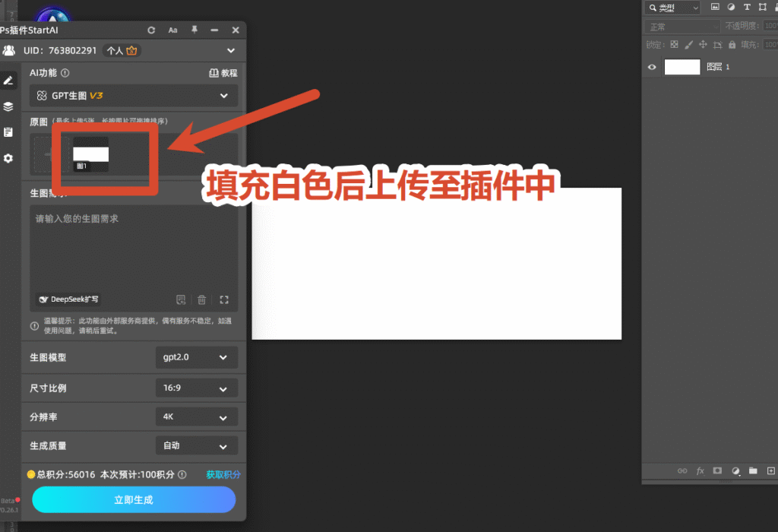Image resolution: width=778 pixels, height=532 pixels.
Task: Click DeepSeek扩写 prompt expansion
Action: [x=69, y=299]
